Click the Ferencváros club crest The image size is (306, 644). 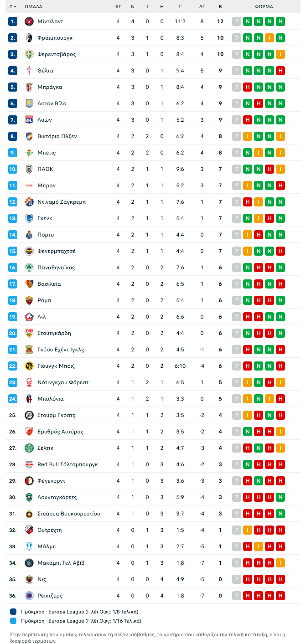(29, 54)
